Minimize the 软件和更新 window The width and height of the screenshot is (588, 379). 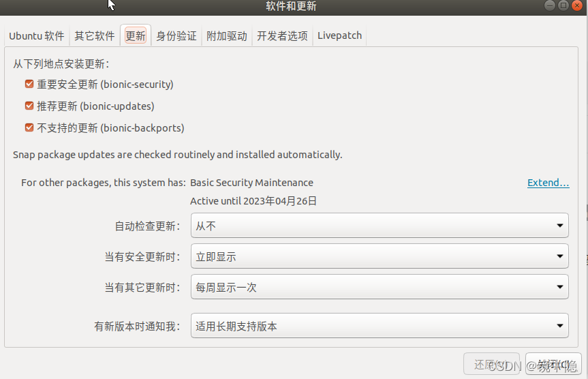click(x=550, y=5)
